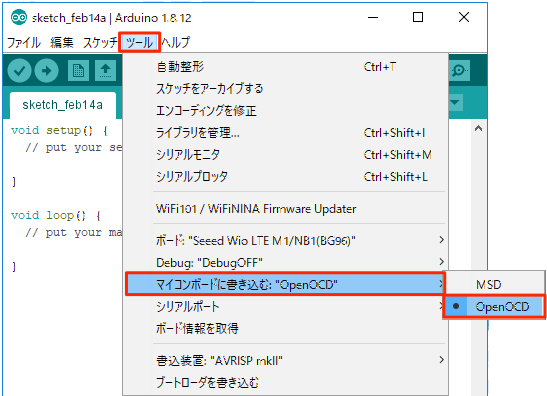Choose ボード情報を取得 menu item
Screen dimensions: 547x396
click(285, 328)
